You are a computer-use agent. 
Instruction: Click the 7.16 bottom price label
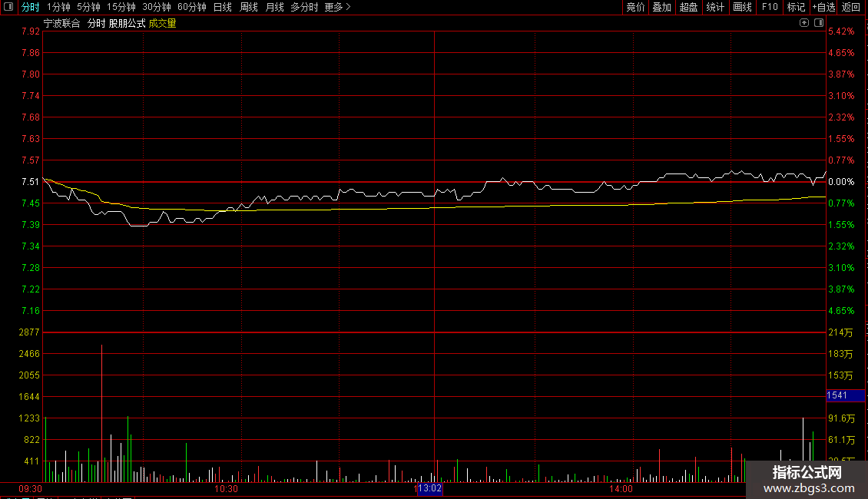pos(31,310)
